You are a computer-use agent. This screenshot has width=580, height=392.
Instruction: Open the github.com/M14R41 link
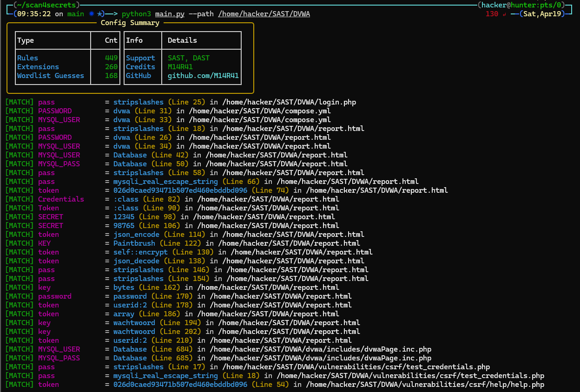(x=204, y=76)
